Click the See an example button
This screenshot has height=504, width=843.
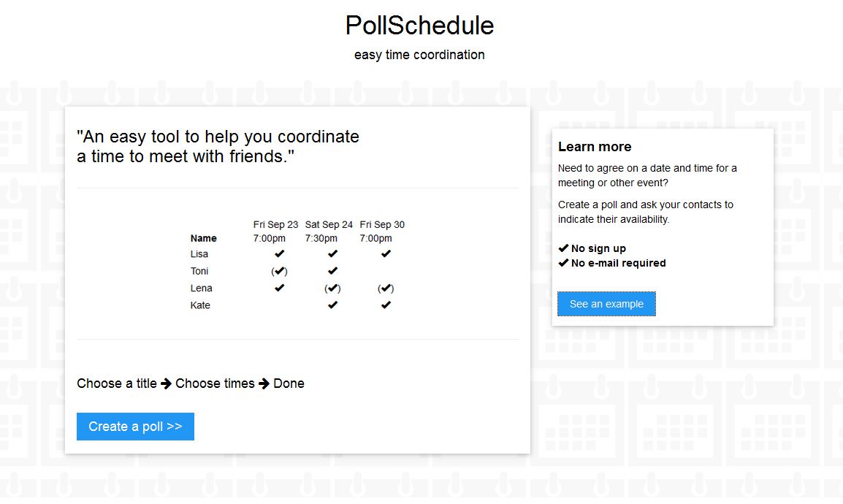(x=606, y=303)
